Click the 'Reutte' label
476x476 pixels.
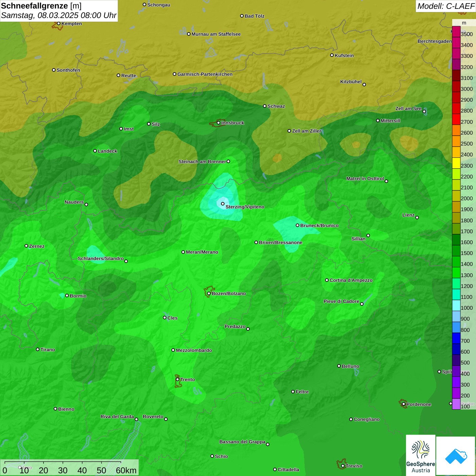click(x=129, y=75)
